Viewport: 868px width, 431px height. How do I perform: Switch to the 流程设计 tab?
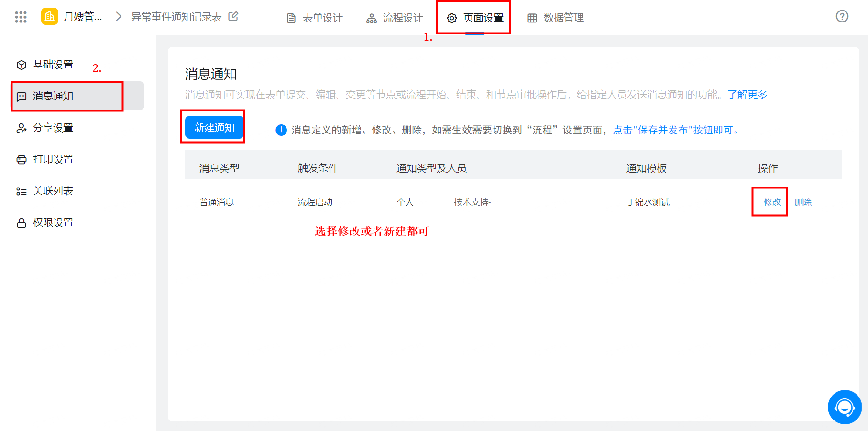[x=395, y=18]
